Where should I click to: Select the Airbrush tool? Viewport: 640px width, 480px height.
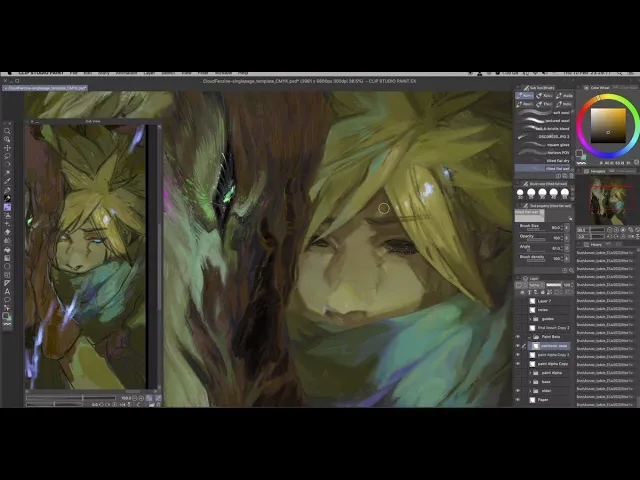[x=7, y=216]
